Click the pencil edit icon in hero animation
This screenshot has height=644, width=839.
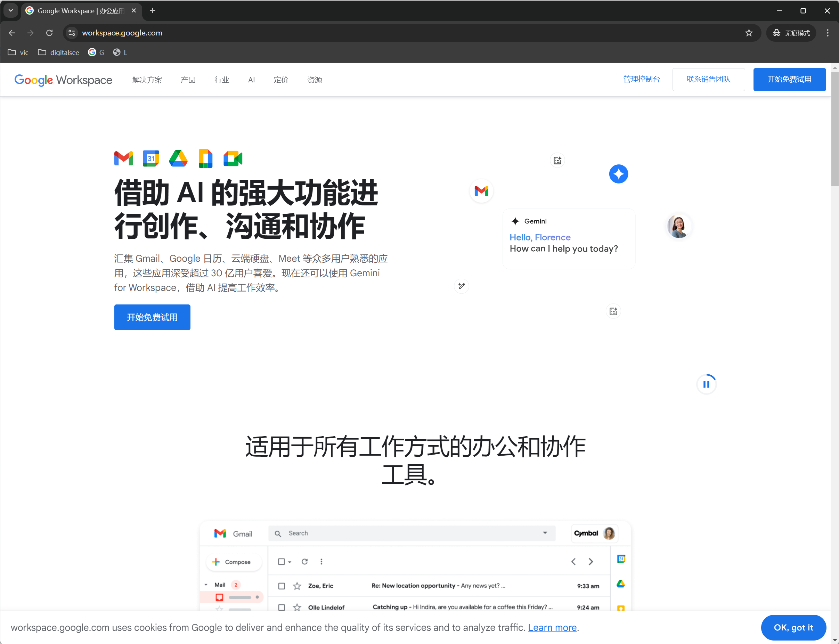coord(462,286)
